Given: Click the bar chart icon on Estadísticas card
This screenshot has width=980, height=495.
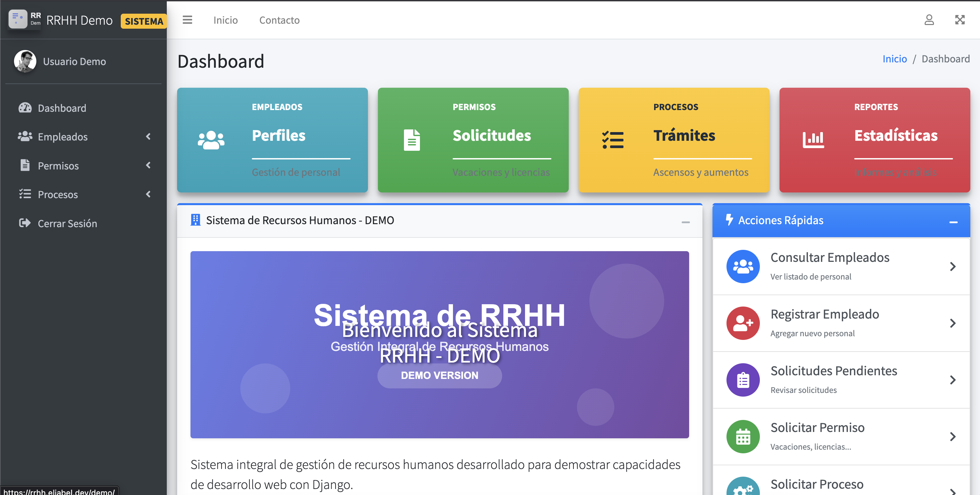Looking at the screenshot, I should 813,140.
